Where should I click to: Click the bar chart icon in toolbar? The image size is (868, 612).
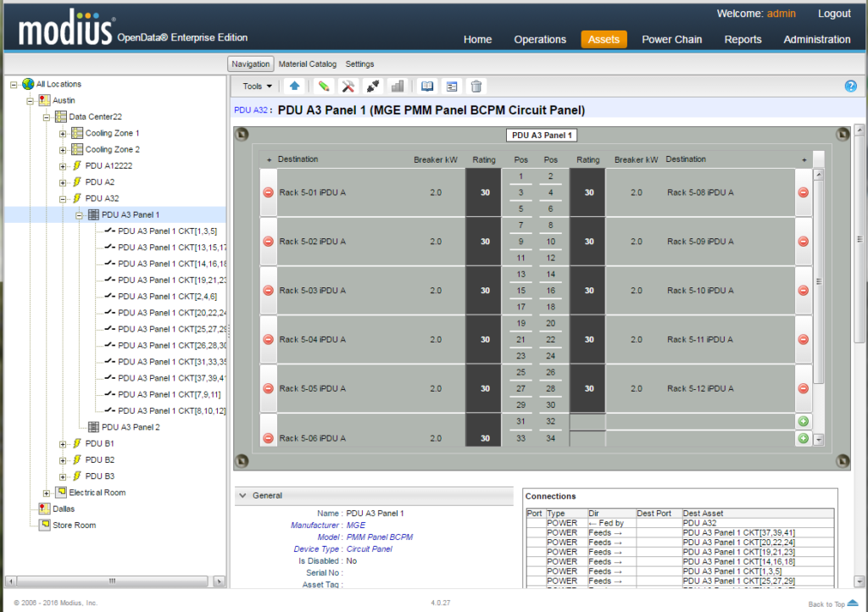397,86
